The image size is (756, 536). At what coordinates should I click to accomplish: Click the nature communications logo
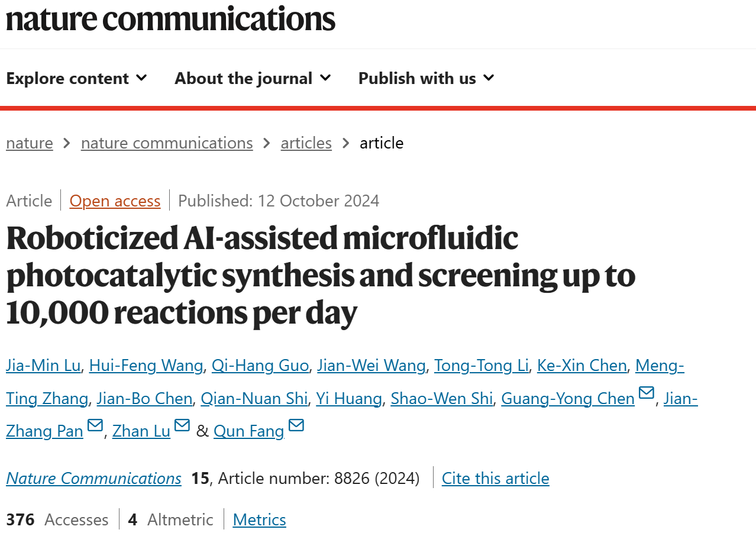tap(171, 19)
